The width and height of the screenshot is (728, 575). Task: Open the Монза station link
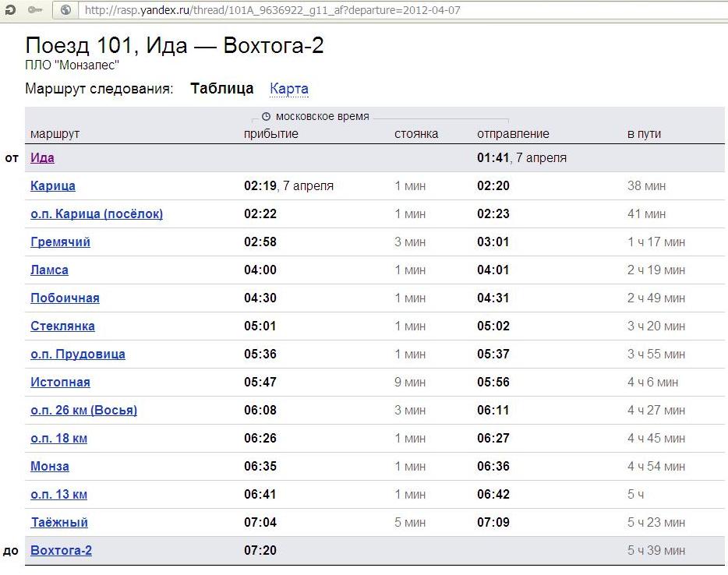50,467
